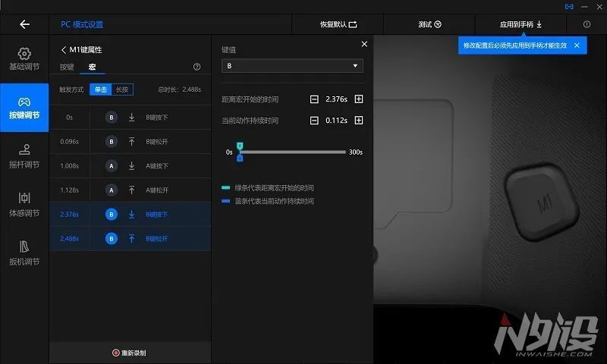The height and width of the screenshot is (364, 607).
Task: Select the 2.376s B键按下 macro row
Action: click(x=130, y=215)
